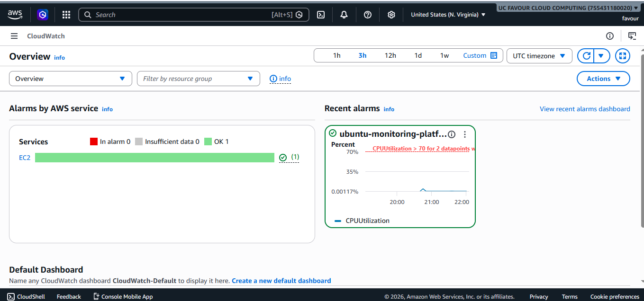The image size is (644, 301).
Task: Open the Terms footer link
Action: point(570,297)
